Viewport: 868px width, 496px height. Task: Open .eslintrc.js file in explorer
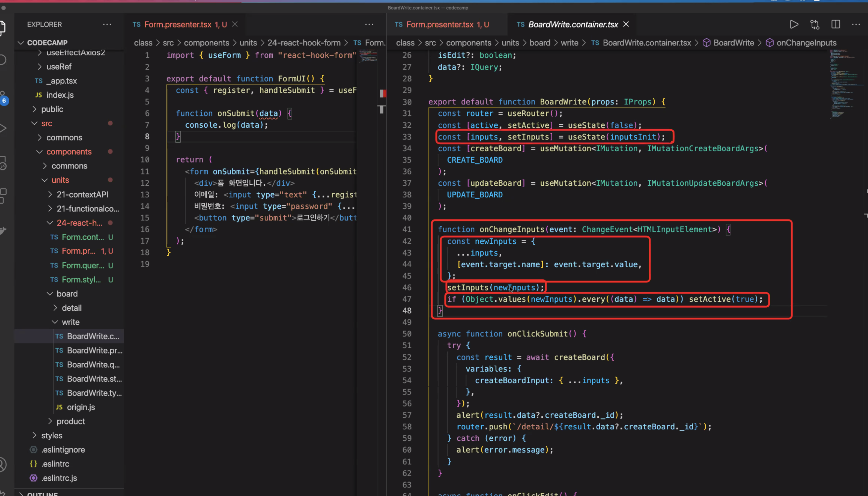pos(59,478)
